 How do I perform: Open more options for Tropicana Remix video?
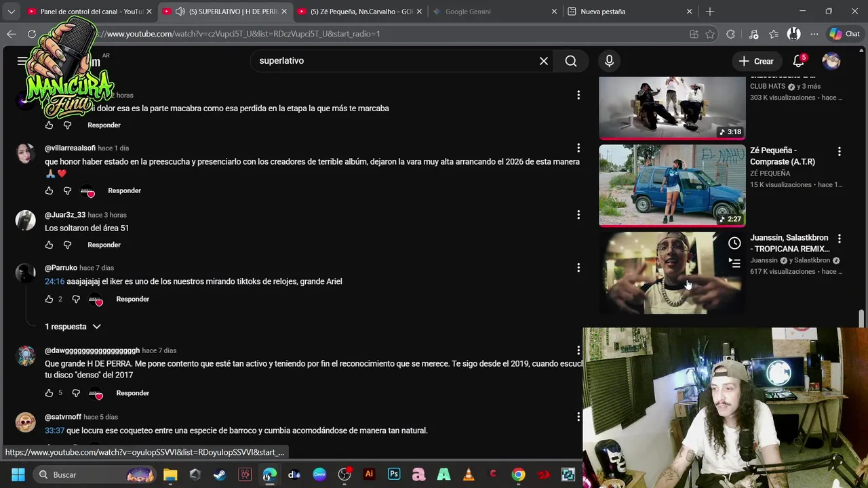(x=840, y=239)
